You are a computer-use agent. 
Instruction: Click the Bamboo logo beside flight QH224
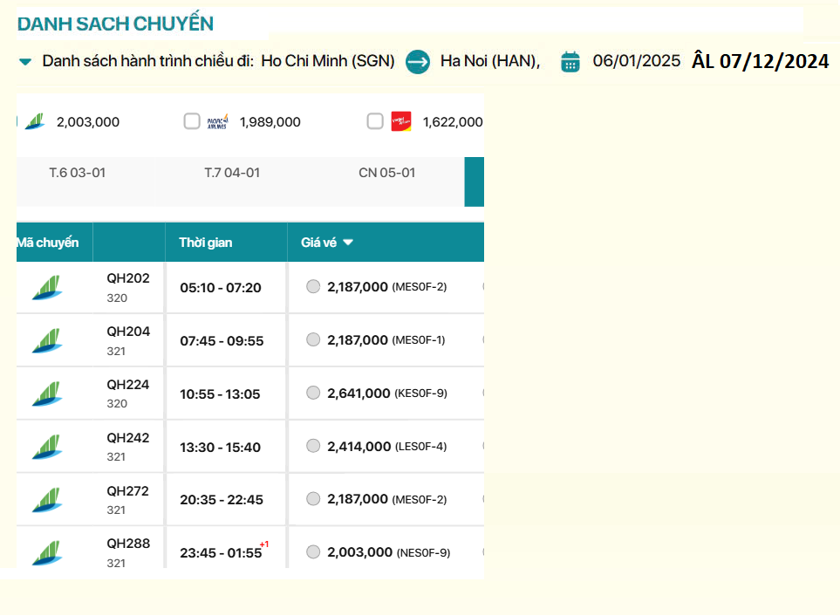[x=48, y=393]
